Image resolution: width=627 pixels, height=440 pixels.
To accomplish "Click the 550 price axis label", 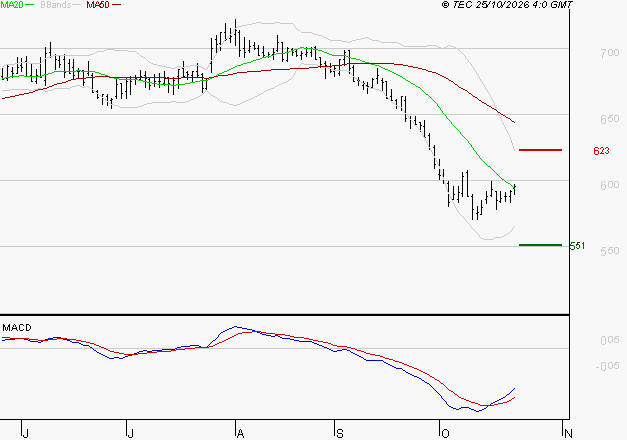I will (x=610, y=251).
